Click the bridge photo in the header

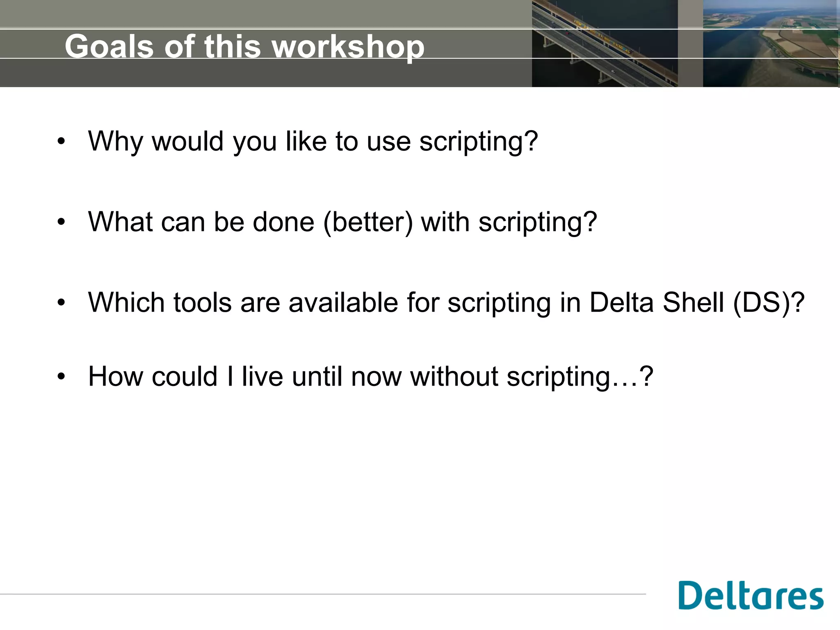(604, 43)
